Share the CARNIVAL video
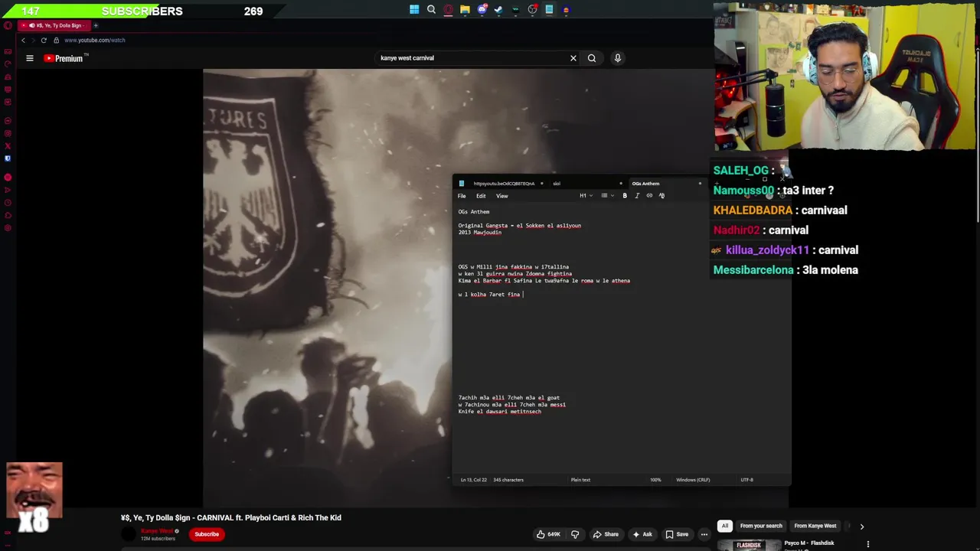This screenshot has height=551, width=980. (x=606, y=534)
